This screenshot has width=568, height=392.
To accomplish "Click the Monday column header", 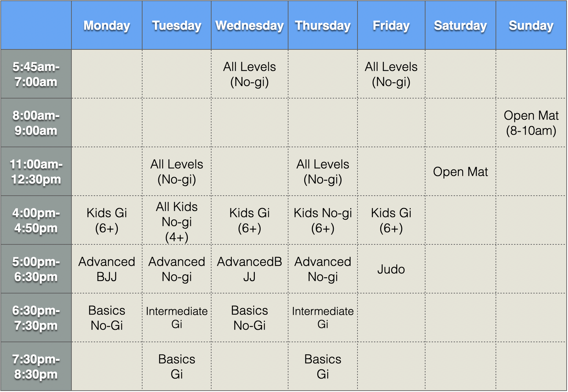I will 107,25.
